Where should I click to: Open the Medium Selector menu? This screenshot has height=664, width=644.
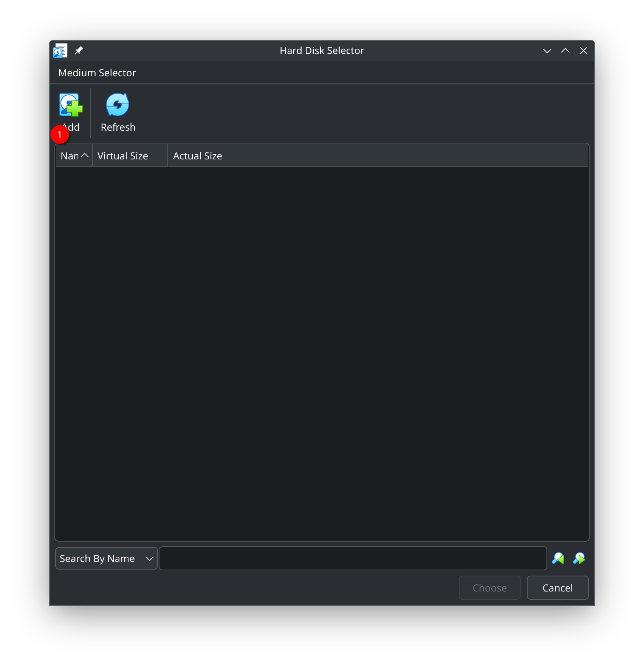tap(97, 73)
